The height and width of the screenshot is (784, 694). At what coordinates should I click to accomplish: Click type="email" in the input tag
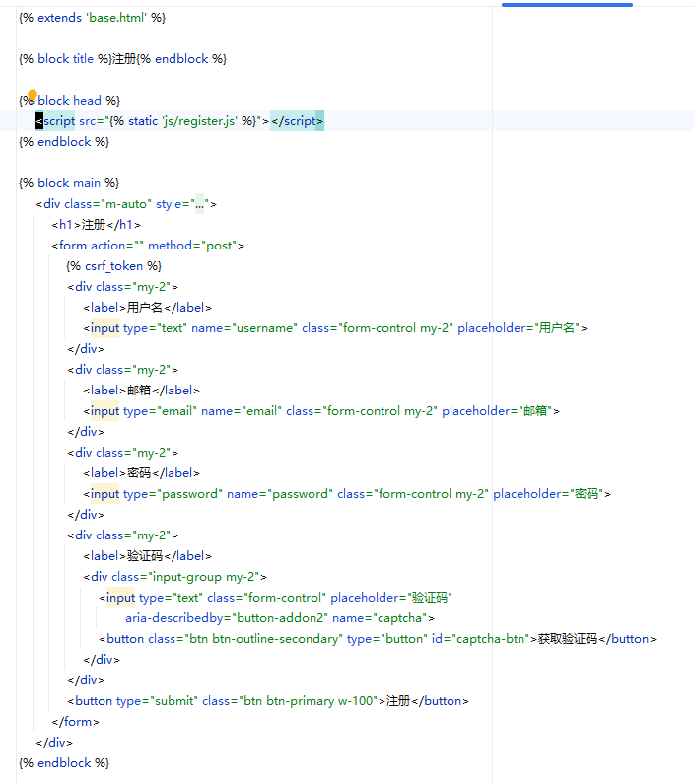tap(160, 411)
